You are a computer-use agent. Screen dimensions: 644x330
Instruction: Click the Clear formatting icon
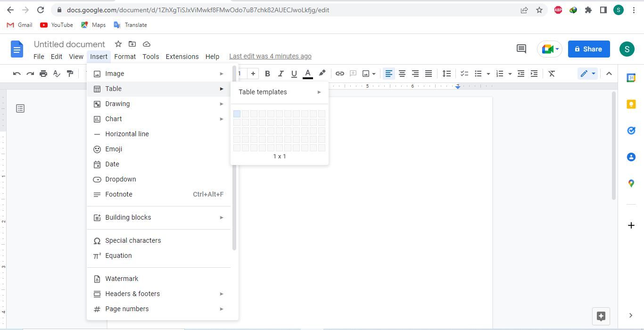pos(552,74)
